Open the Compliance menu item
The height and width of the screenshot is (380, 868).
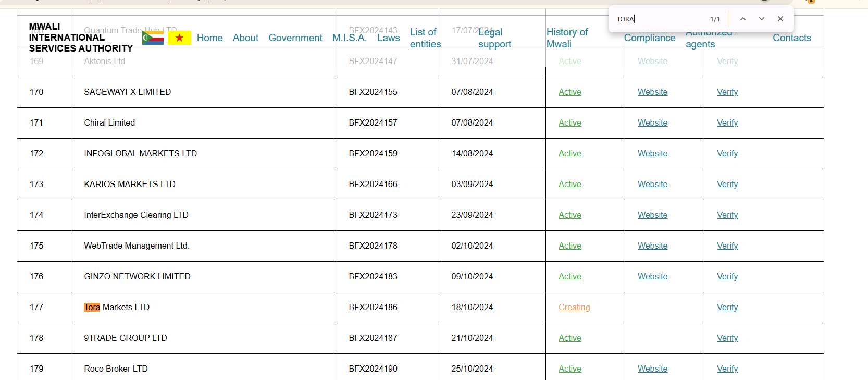click(x=650, y=38)
